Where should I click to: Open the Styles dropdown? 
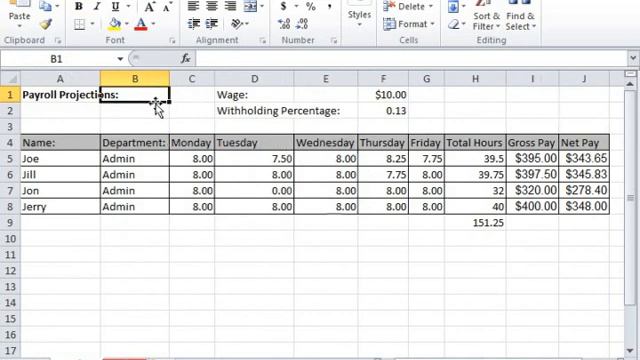pyautogui.click(x=359, y=16)
